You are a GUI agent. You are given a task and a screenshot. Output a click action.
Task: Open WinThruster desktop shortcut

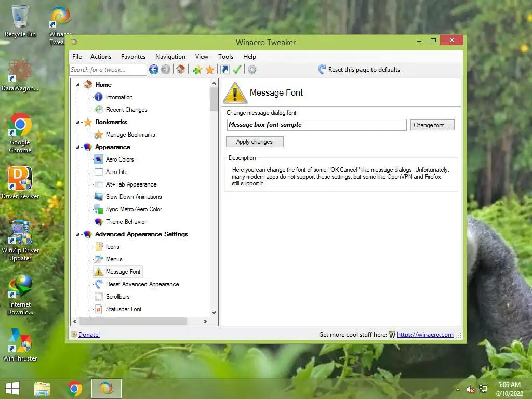click(20, 345)
